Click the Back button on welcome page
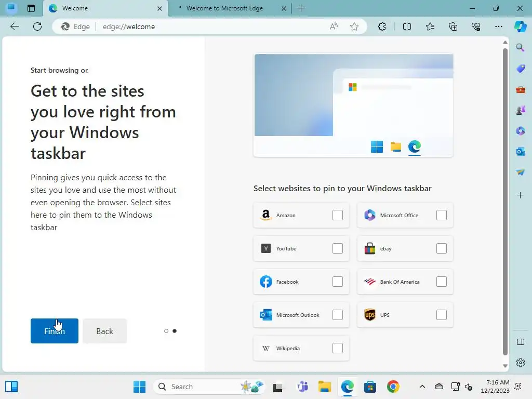This screenshot has width=532, height=399. [x=104, y=331]
